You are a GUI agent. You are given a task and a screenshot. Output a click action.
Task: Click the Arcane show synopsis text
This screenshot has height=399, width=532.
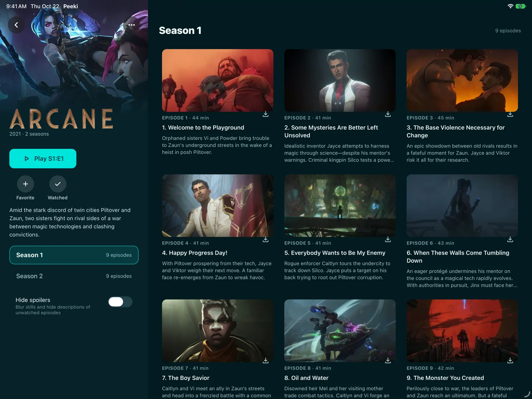tap(70, 222)
